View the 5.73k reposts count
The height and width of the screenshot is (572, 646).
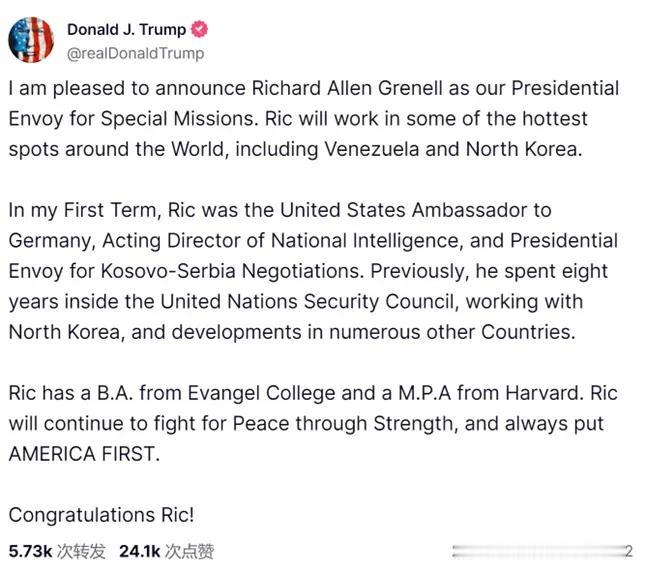point(30,551)
